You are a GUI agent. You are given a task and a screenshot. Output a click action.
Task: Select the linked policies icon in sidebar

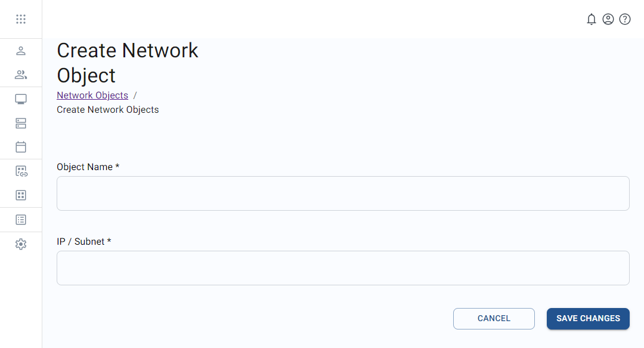21,171
